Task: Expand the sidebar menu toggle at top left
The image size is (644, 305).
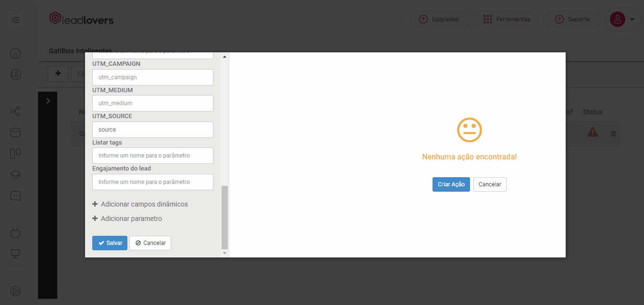Action: (x=15, y=20)
